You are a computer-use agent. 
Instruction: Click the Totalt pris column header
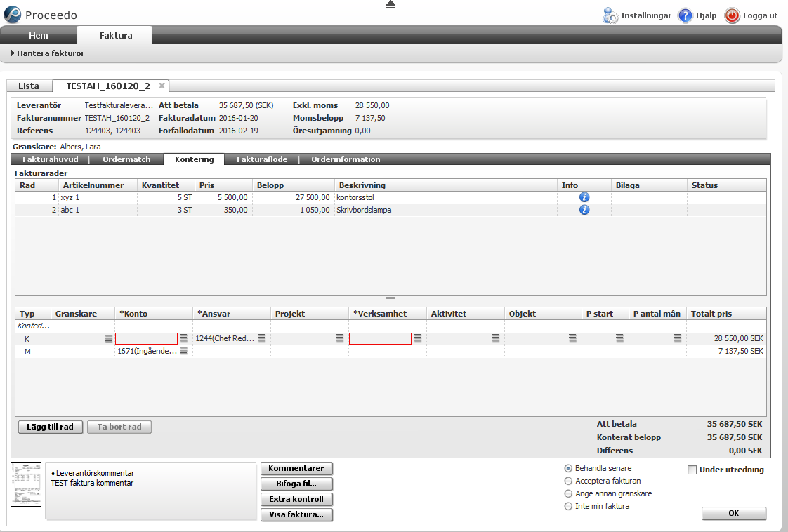(727, 314)
